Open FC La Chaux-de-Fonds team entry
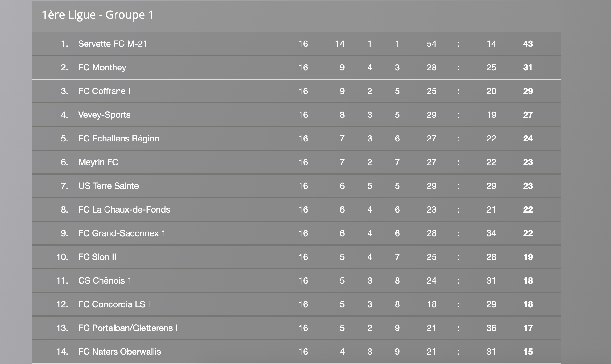The image size is (611, 364). pyautogui.click(x=124, y=209)
